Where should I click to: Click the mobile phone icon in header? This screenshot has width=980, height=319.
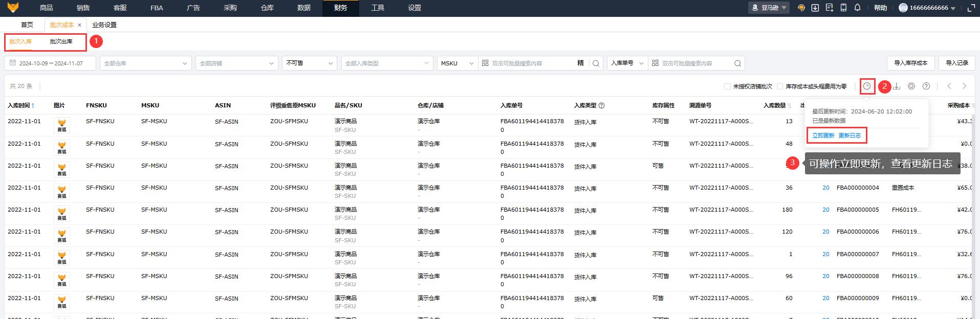[x=843, y=8]
